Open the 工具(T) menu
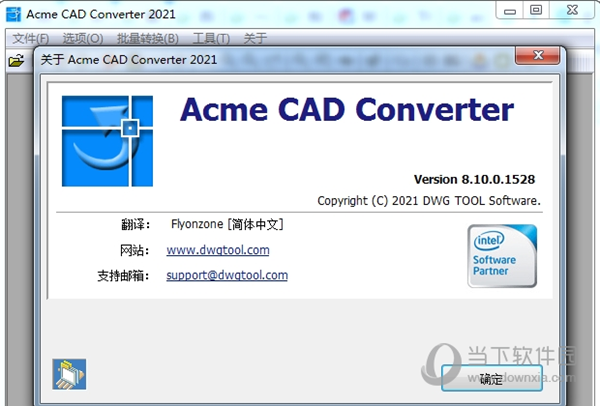The height and width of the screenshot is (406, 600). tap(211, 39)
